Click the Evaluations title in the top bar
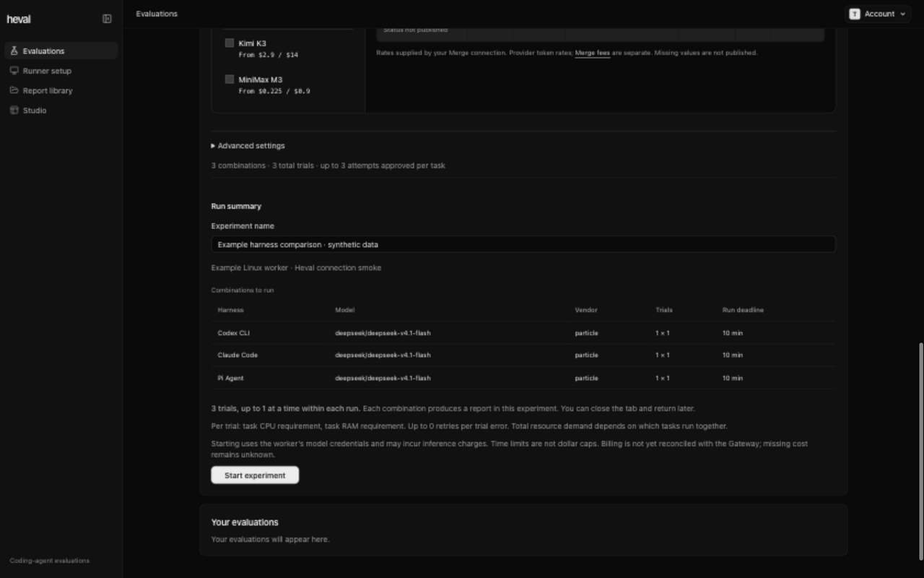Viewport: 924px width, 578px height. click(157, 14)
